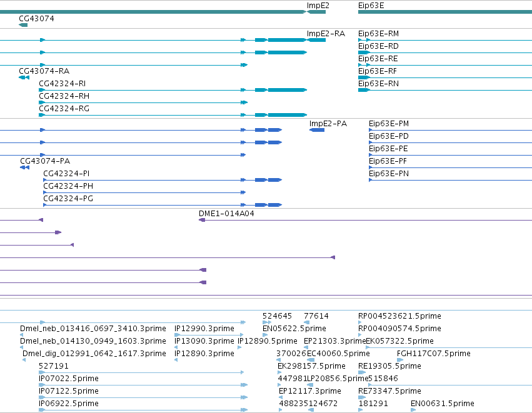
Task: Select the CG42324-PH protein label
Action: click(68, 186)
